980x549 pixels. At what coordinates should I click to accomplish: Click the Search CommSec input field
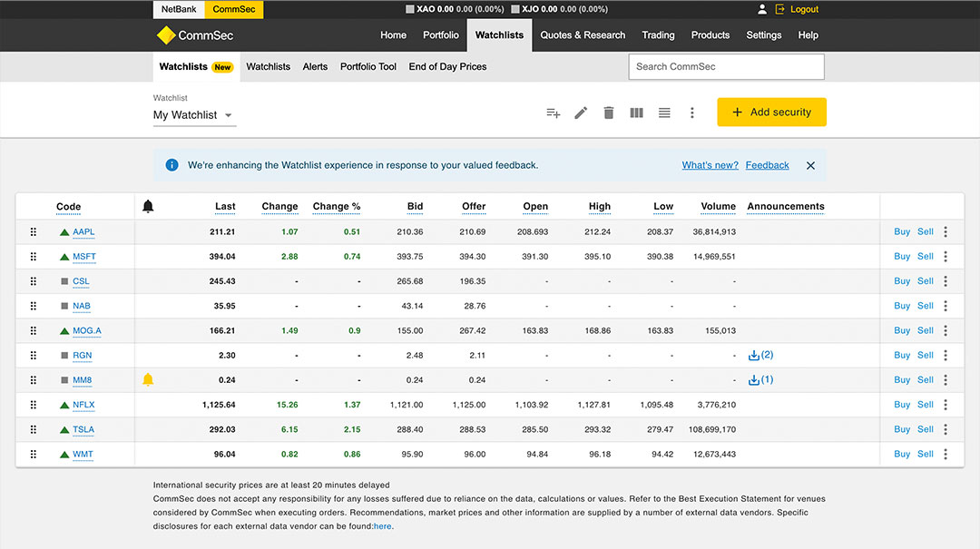point(726,66)
